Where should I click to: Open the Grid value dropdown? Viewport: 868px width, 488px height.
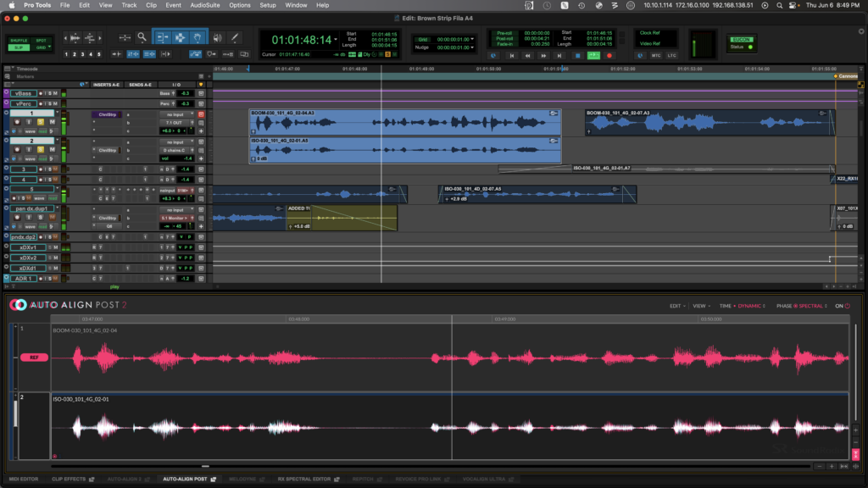(472, 39)
